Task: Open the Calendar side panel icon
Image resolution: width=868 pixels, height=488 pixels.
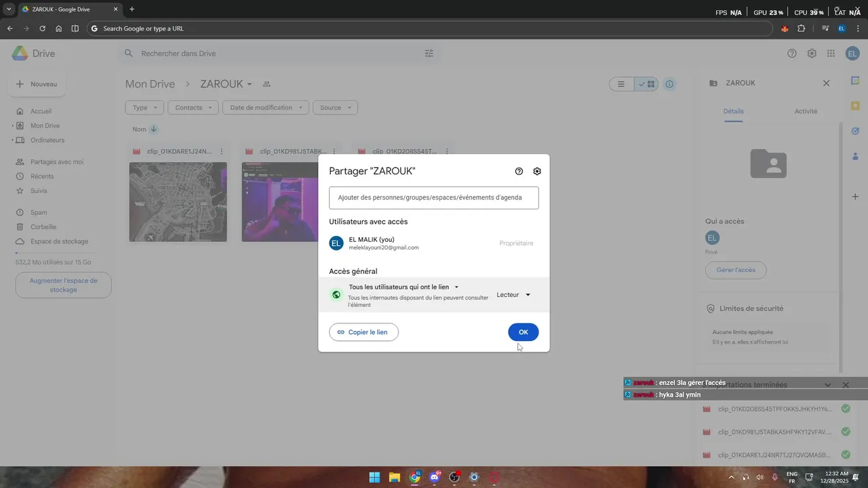Action: tap(855, 81)
